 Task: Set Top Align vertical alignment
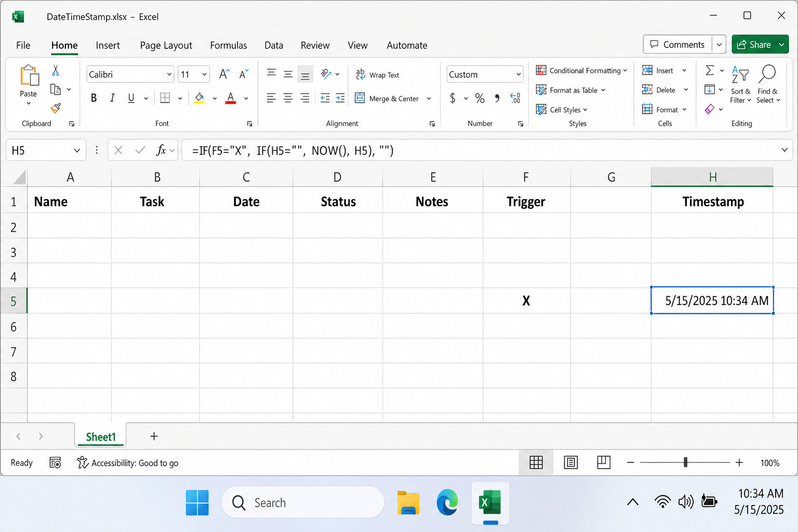click(x=271, y=74)
